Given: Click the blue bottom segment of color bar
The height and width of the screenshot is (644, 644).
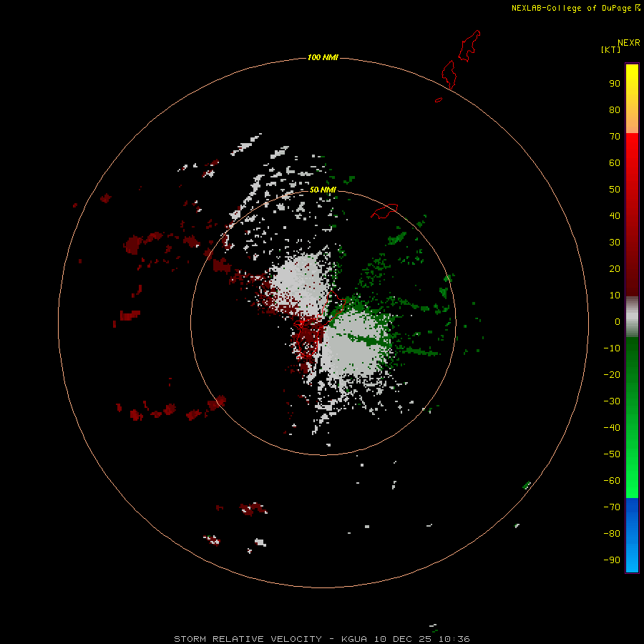Looking at the screenshot, I should pos(632,535).
